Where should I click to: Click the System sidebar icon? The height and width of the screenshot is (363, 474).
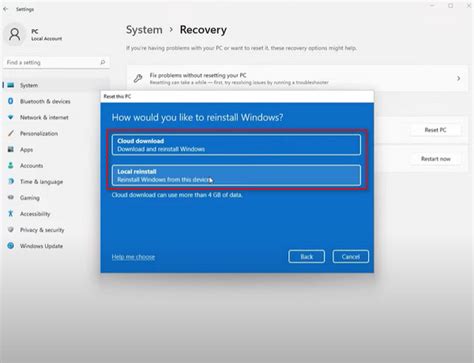11,85
